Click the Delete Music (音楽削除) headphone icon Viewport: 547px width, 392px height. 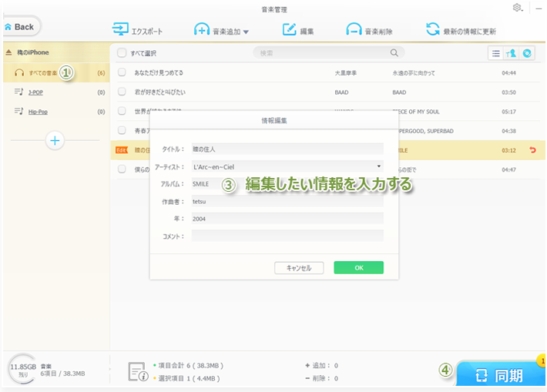tap(354, 31)
